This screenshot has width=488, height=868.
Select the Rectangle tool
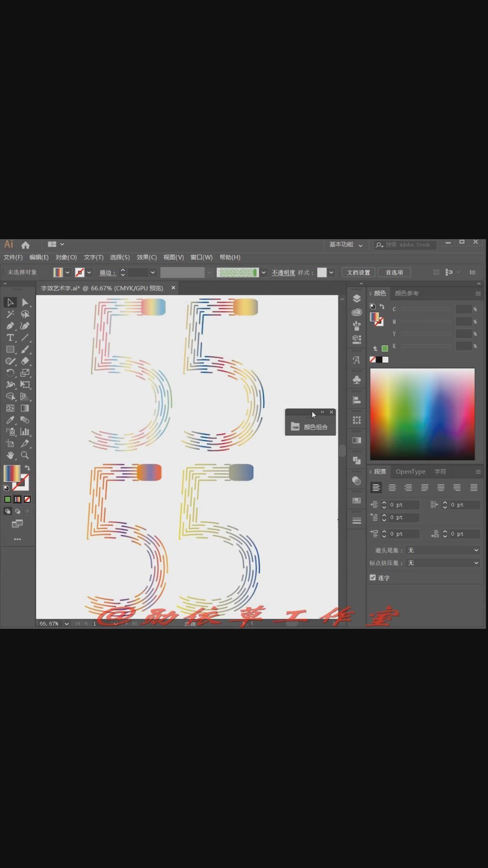click(10, 349)
